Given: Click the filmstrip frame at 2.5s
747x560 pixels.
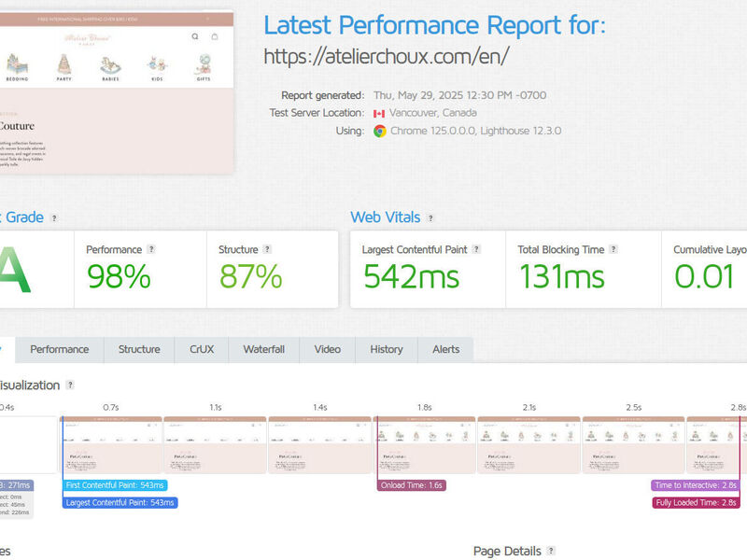Looking at the screenshot, I should (x=634, y=445).
